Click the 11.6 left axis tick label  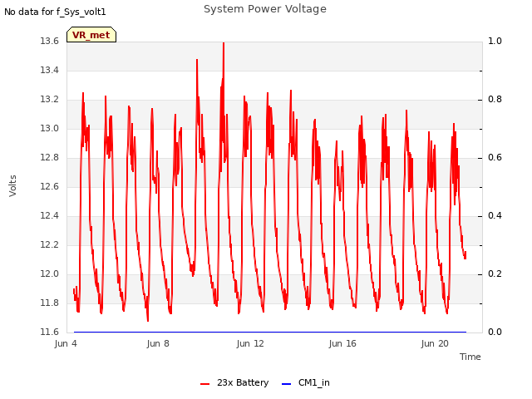tap(50, 332)
